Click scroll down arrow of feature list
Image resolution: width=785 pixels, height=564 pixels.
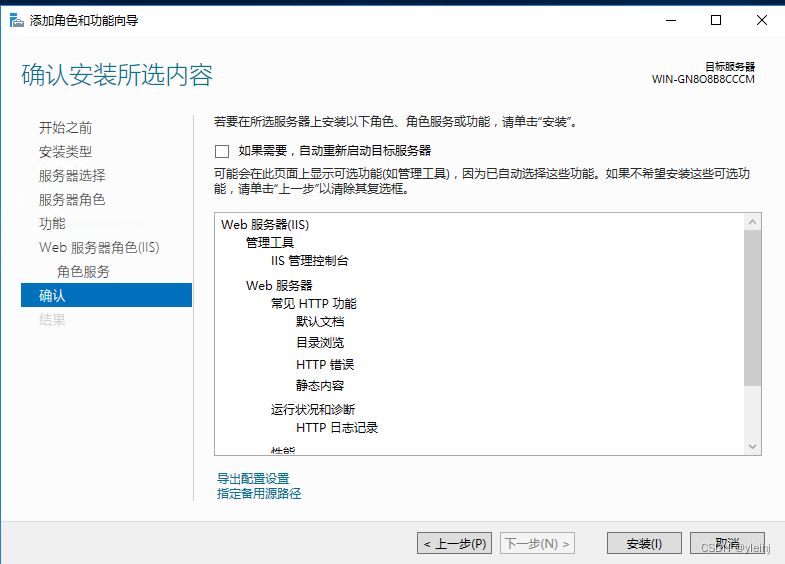pyautogui.click(x=752, y=446)
